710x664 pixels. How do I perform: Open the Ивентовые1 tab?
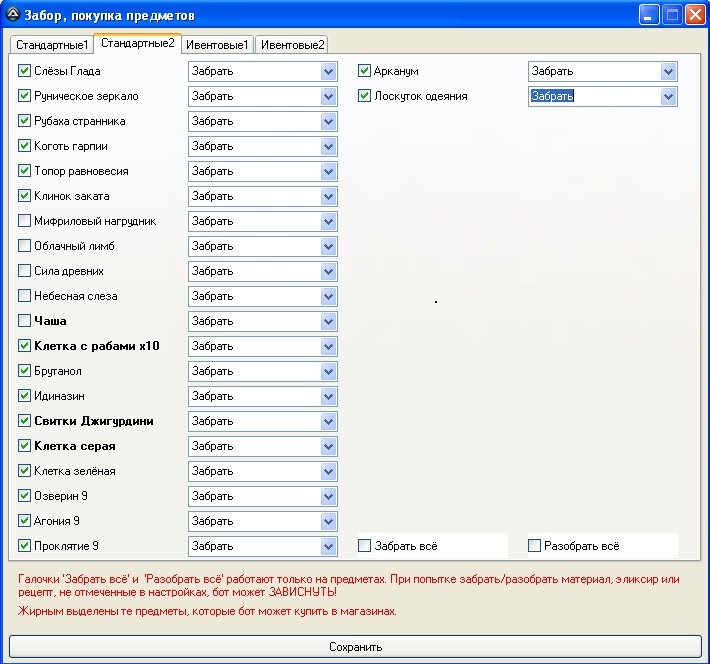tap(217, 45)
